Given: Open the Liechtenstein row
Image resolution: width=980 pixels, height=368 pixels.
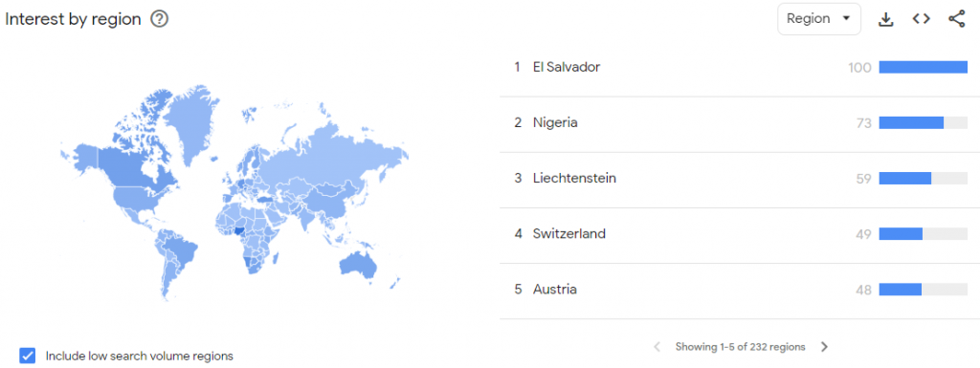Looking at the screenshot, I should click(x=740, y=179).
